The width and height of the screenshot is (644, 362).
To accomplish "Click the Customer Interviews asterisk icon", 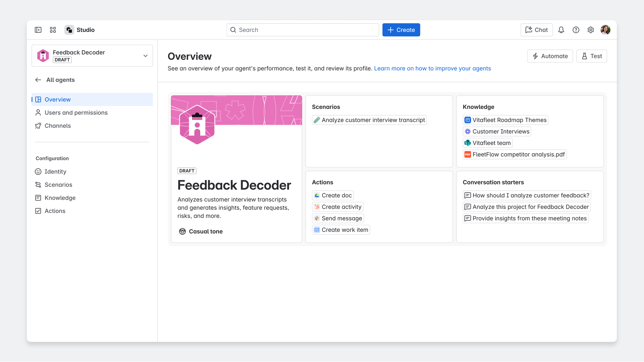I will pos(468,131).
